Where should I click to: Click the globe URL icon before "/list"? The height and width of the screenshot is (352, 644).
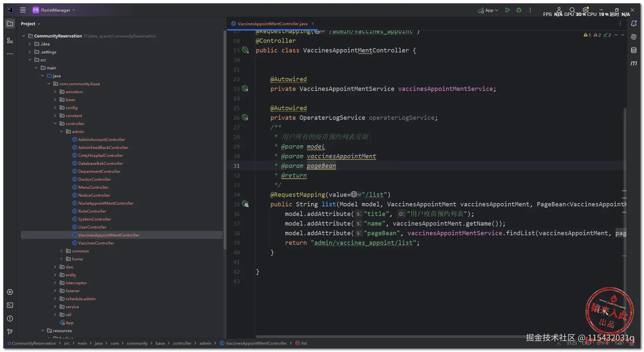[356, 194]
